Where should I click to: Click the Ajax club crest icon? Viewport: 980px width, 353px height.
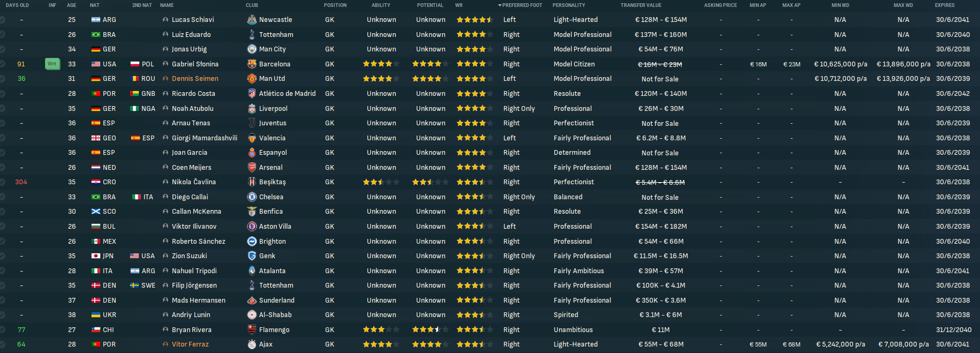pos(252,344)
